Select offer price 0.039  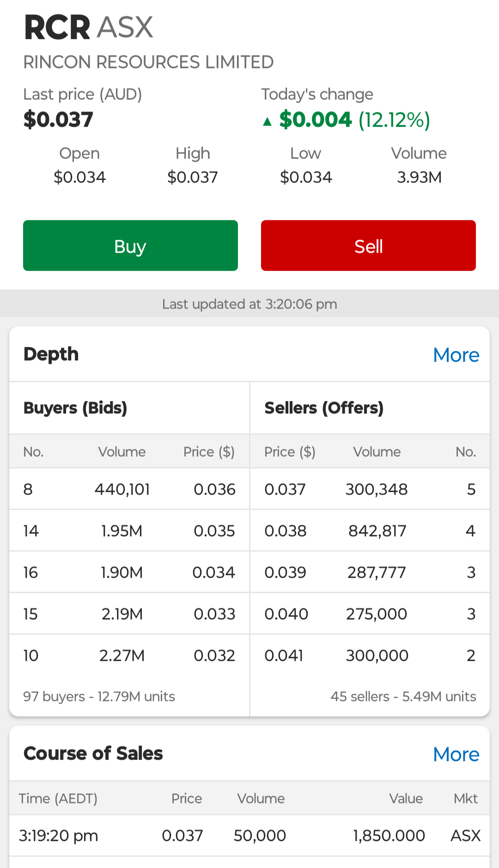point(286,573)
